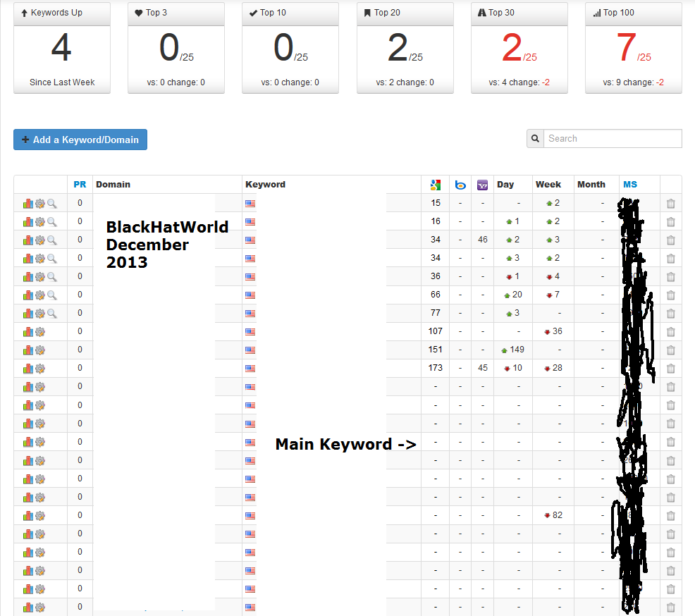Click magnifier icon in Google rank 66 row

point(52,295)
